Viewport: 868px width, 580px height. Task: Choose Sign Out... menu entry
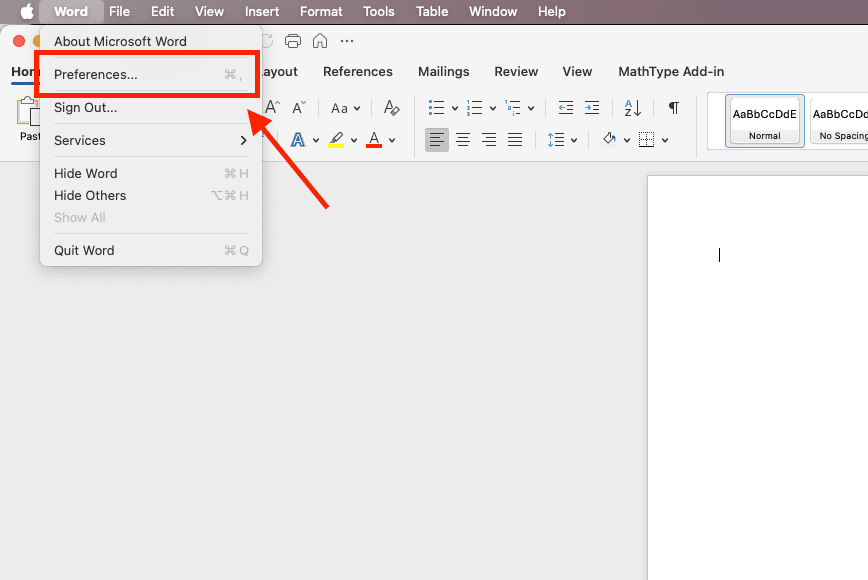[x=151, y=107]
